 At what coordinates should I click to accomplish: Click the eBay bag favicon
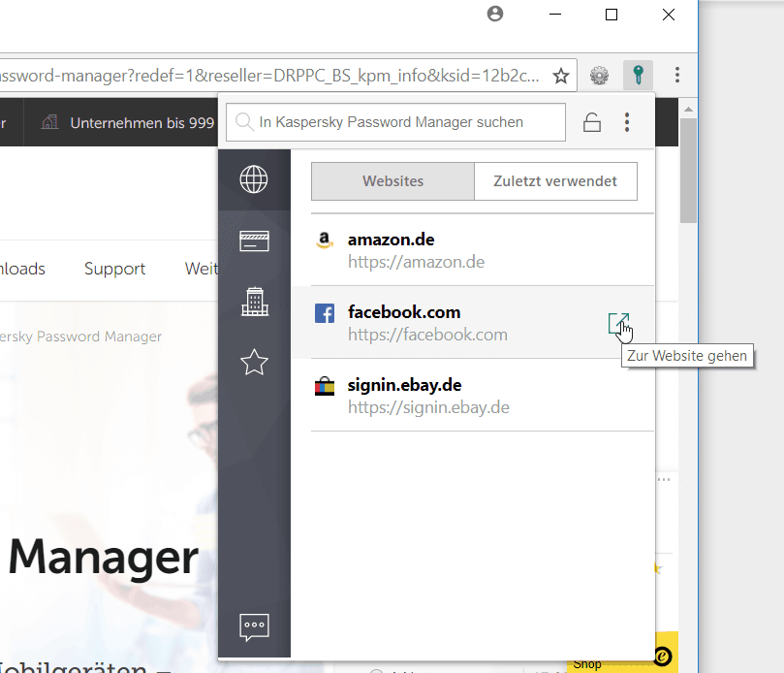325,386
